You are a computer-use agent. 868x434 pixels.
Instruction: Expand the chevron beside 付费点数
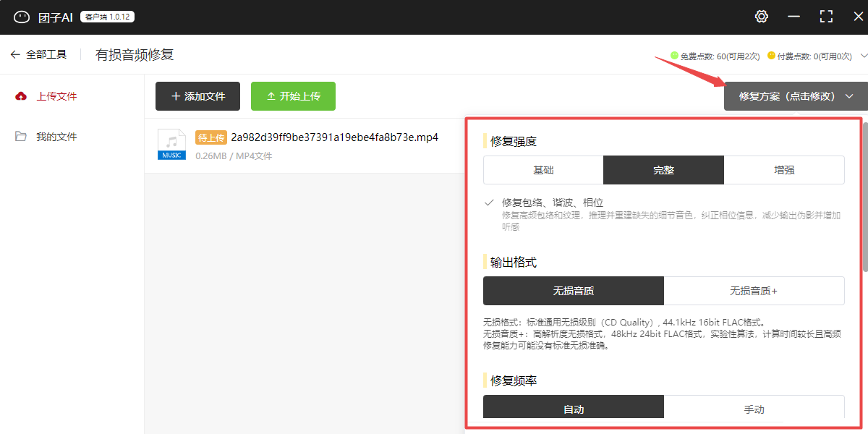(864, 56)
